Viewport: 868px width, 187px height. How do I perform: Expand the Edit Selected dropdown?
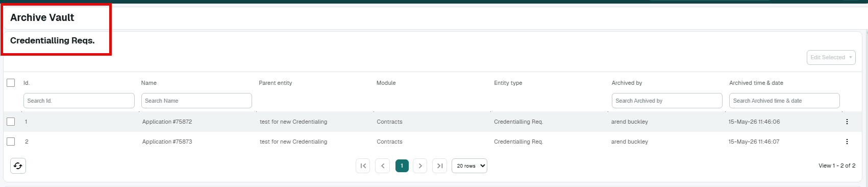831,57
